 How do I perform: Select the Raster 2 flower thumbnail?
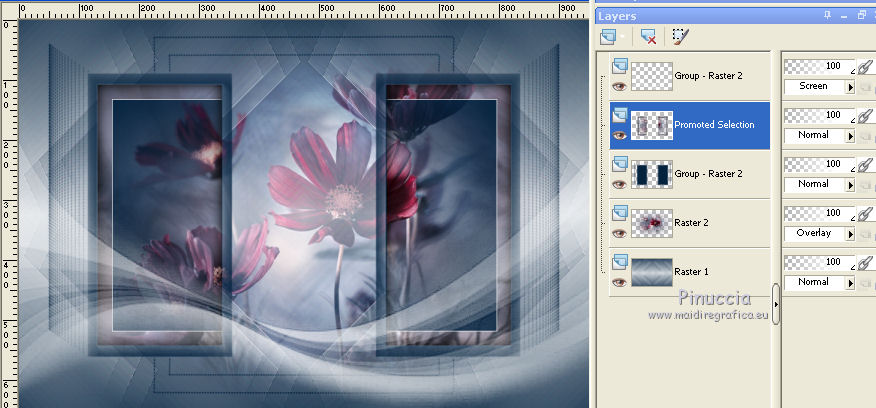652,223
